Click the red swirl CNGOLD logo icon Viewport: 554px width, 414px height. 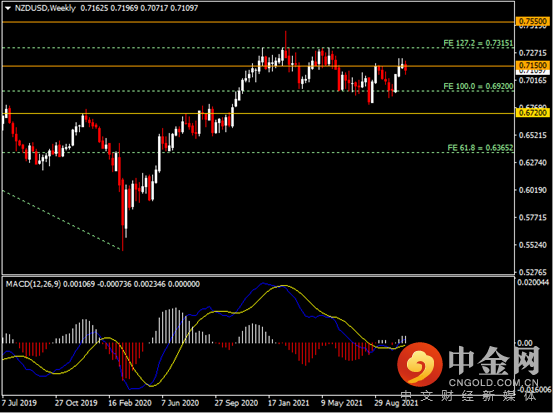(x=419, y=365)
